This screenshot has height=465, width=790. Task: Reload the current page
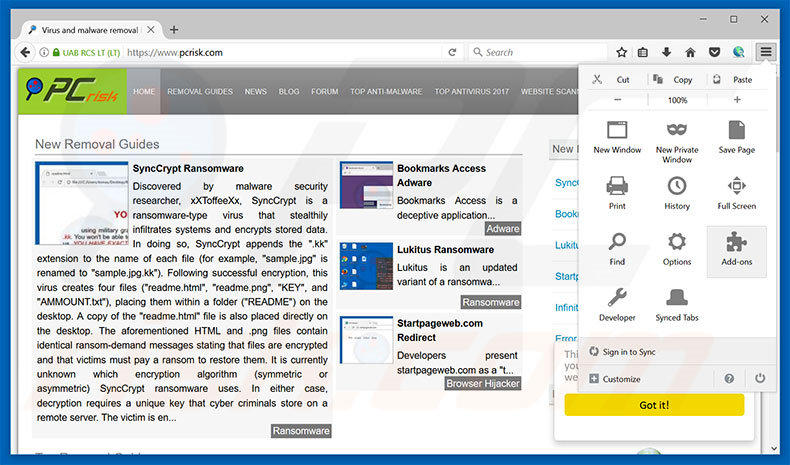coord(452,52)
